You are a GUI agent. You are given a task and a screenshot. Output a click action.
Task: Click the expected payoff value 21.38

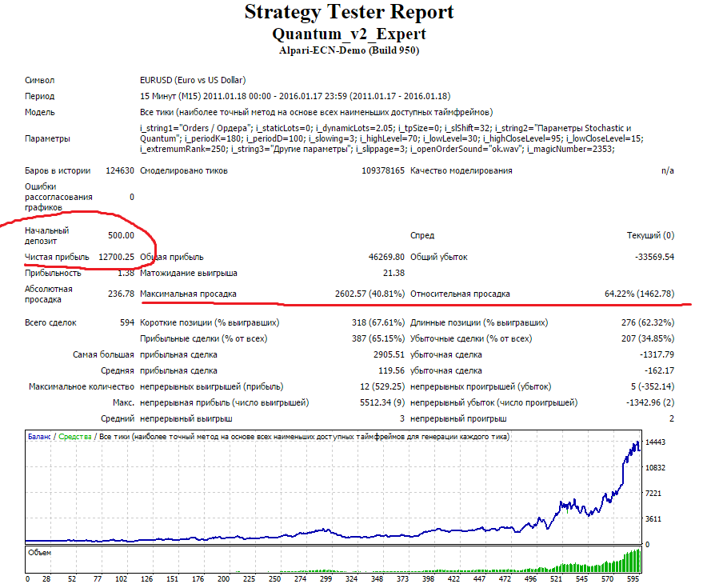393,273
